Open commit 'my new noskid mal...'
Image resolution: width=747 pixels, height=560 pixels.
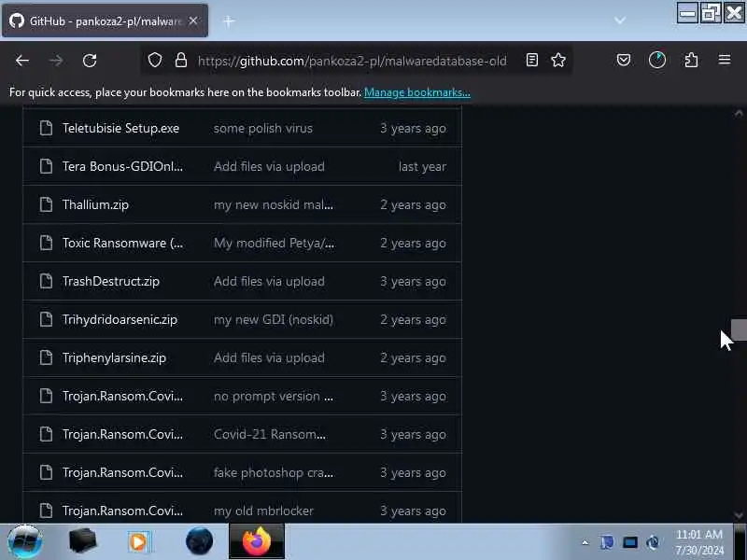click(274, 204)
